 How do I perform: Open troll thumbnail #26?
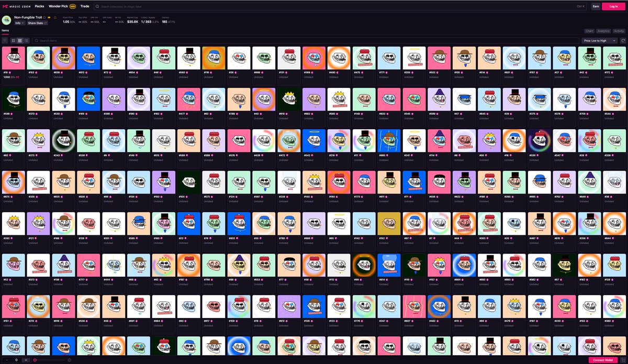point(239,58)
